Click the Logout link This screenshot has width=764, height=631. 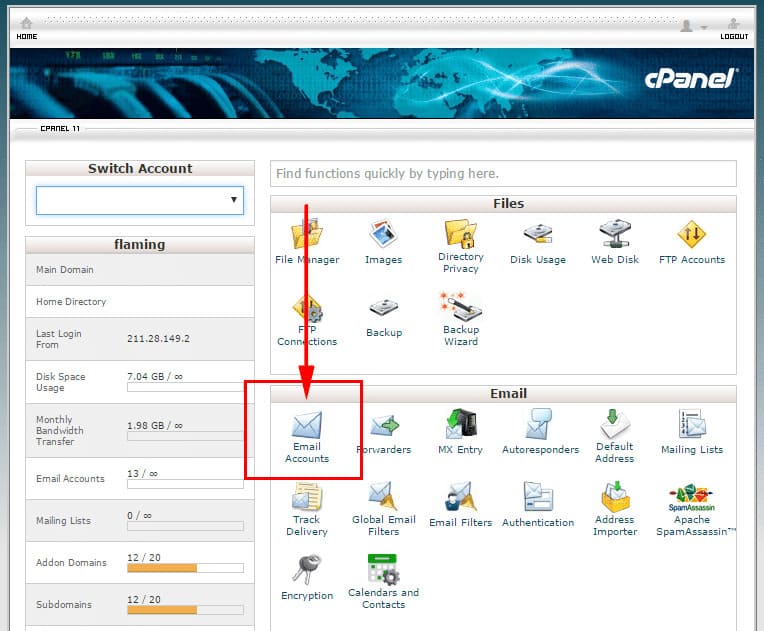click(x=733, y=29)
